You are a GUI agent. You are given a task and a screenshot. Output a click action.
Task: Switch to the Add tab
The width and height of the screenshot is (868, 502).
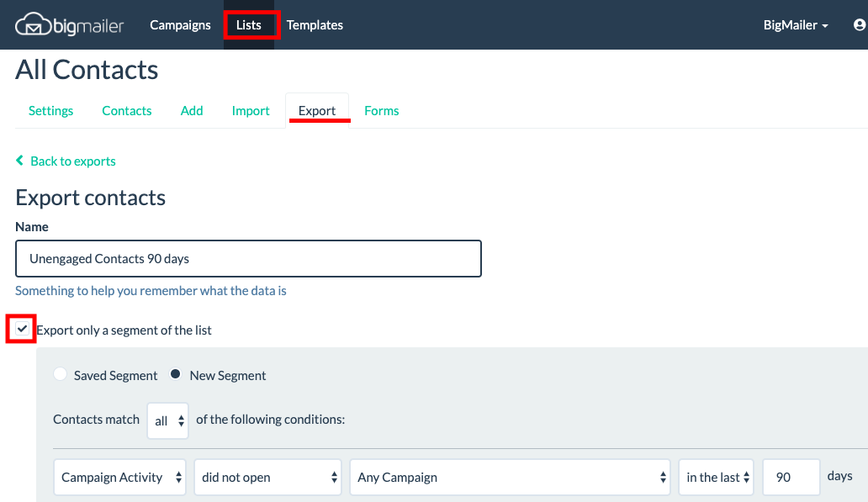coord(192,111)
